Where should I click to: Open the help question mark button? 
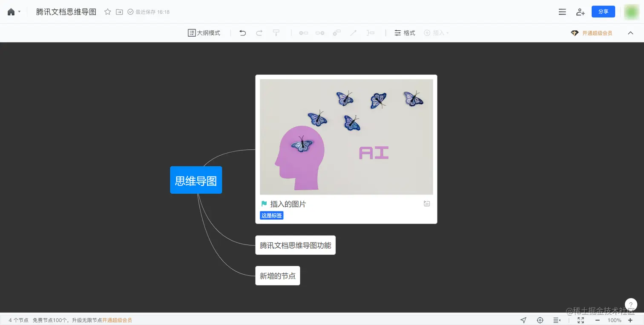point(631,304)
